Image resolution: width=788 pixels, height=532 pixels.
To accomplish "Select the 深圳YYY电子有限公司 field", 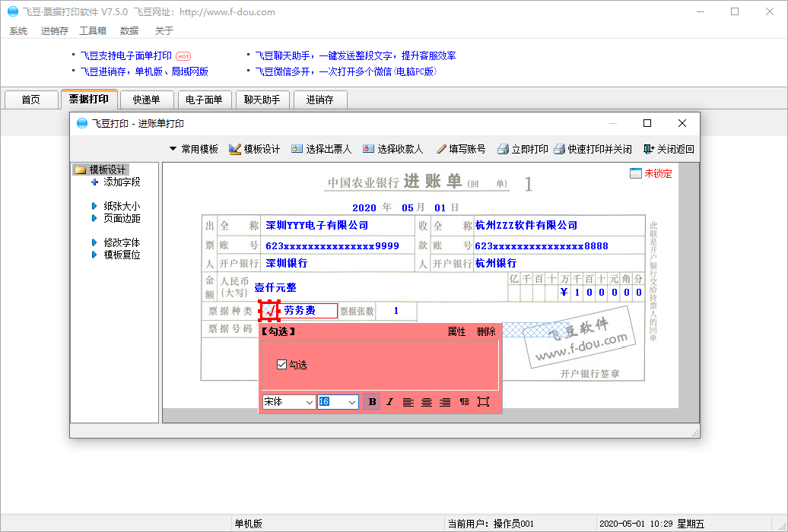I will click(317, 225).
